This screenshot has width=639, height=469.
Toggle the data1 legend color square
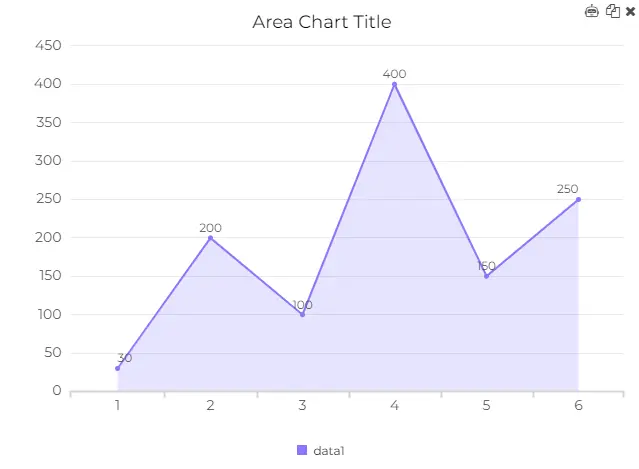(x=302, y=450)
